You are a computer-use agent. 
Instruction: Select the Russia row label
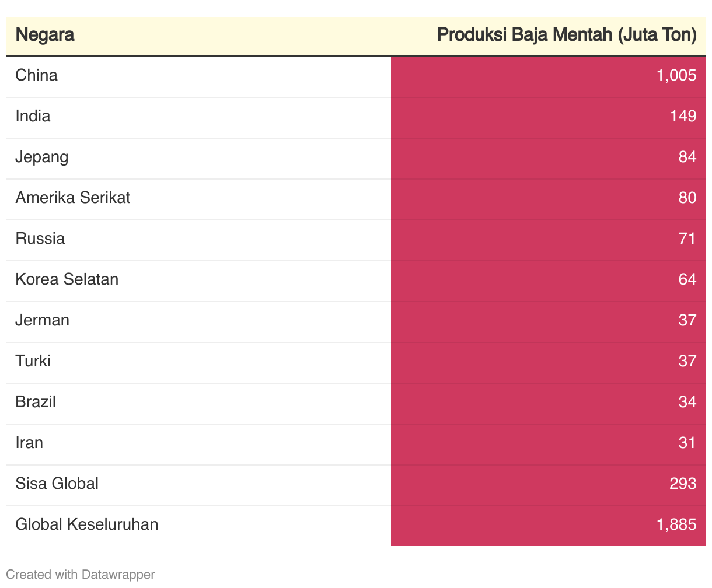40,239
